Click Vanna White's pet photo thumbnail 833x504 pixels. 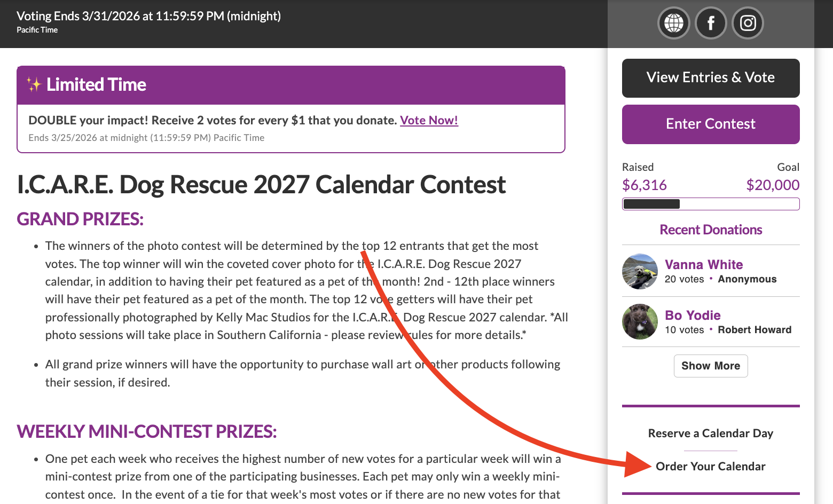click(640, 271)
